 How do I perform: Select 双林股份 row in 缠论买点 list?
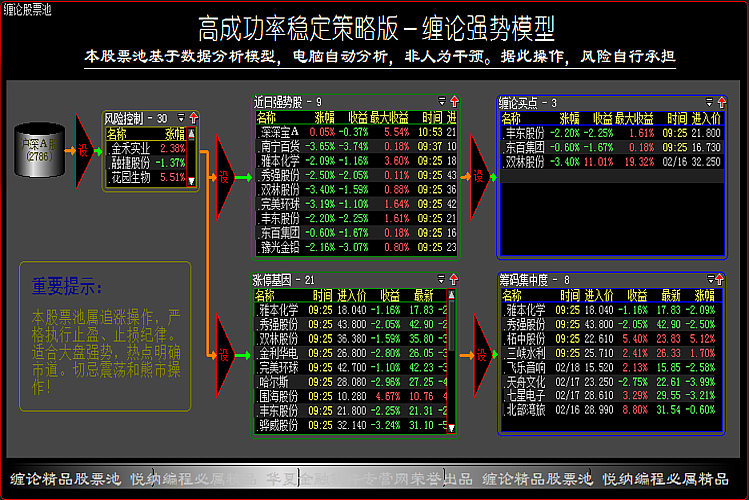(x=525, y=160)
